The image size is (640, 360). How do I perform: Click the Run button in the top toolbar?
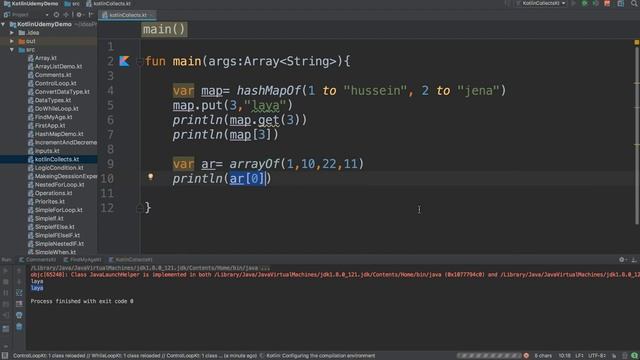[574, 3]
